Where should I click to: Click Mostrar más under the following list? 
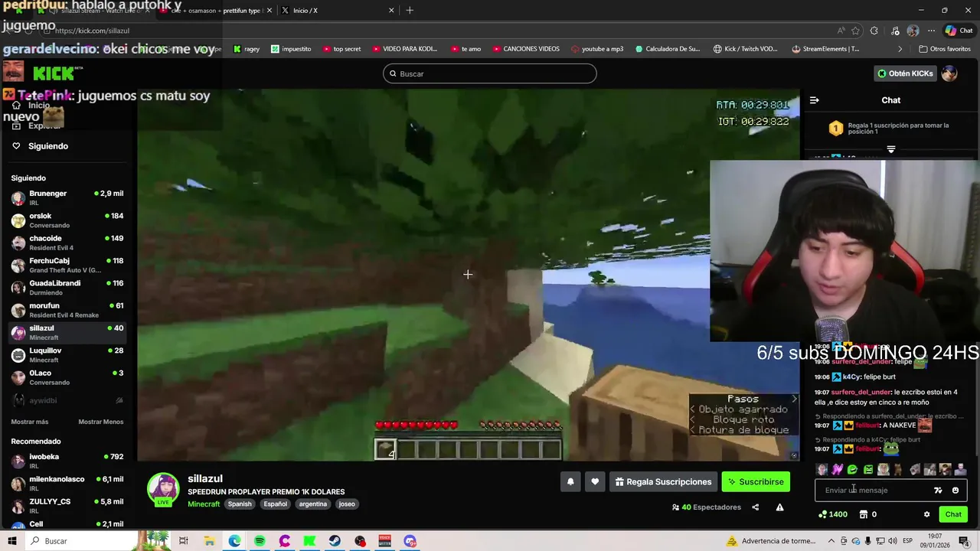[x=30, y=422]
